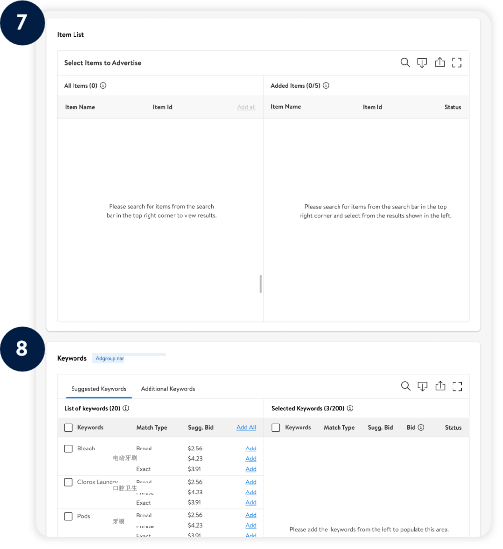This screenshot has width=503, height=549.
Task: Add Pods keyword with $2.56 bid
Action: pyautogui.click(x=251, y=515)
